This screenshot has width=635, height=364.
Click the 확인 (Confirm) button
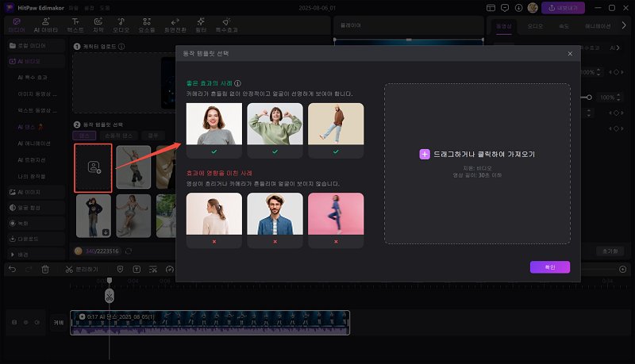(x=550, y=267)
